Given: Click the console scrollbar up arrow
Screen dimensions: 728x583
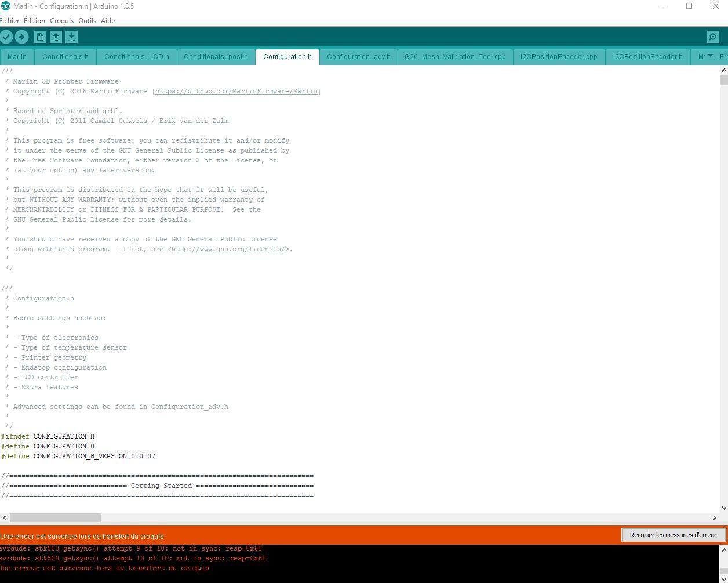Looking at the screenshot, I should 723,549.
